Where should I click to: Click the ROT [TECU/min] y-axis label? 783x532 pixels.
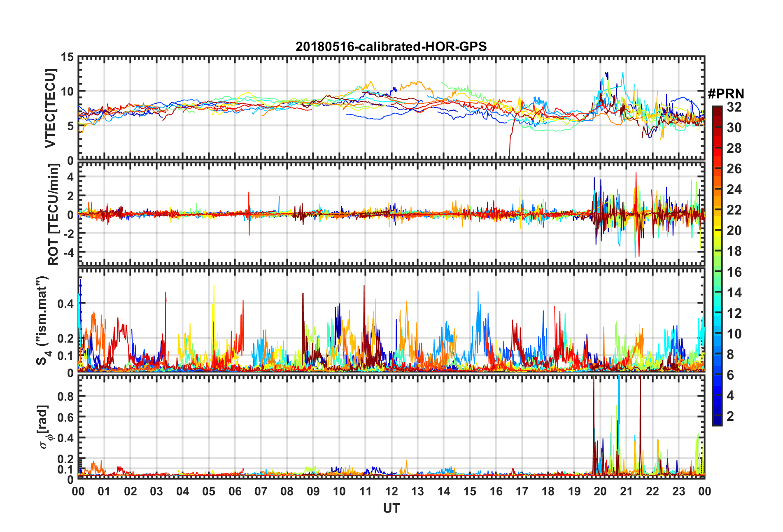coord(53,215)
